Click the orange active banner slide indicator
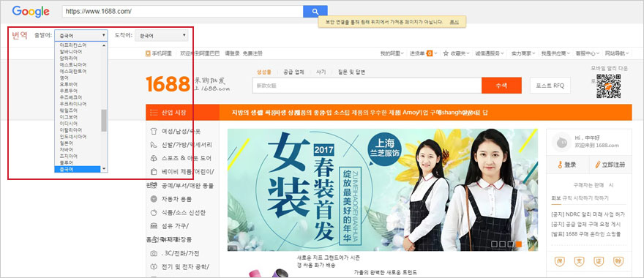This screenshot has height=278, width=644. 519,244
